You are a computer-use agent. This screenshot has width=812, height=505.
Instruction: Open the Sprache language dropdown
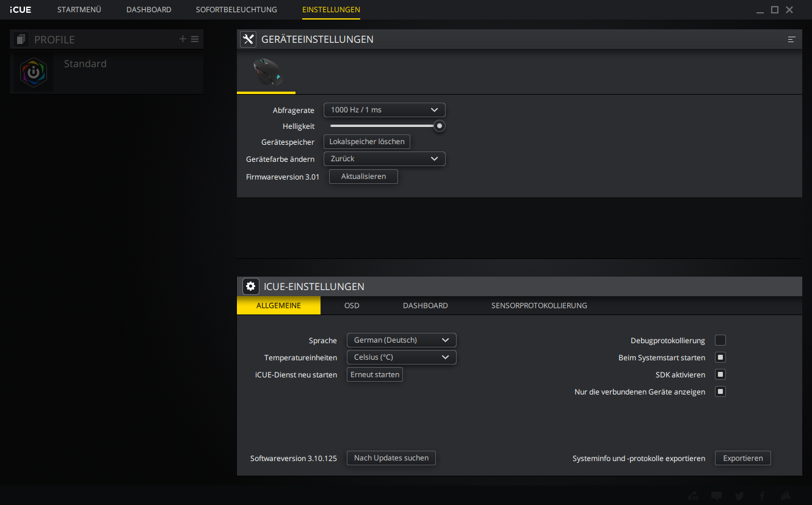pyautogui.click(x=401, y=340)
